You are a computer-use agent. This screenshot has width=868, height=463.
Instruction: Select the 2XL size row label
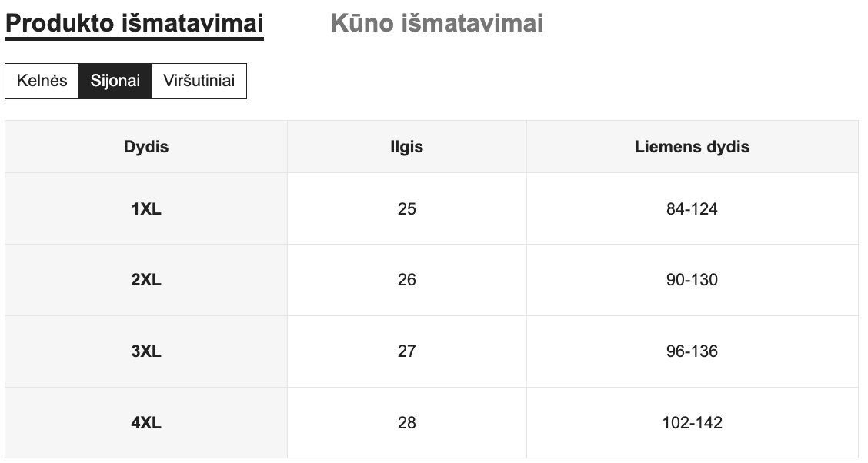click(146, 280)
